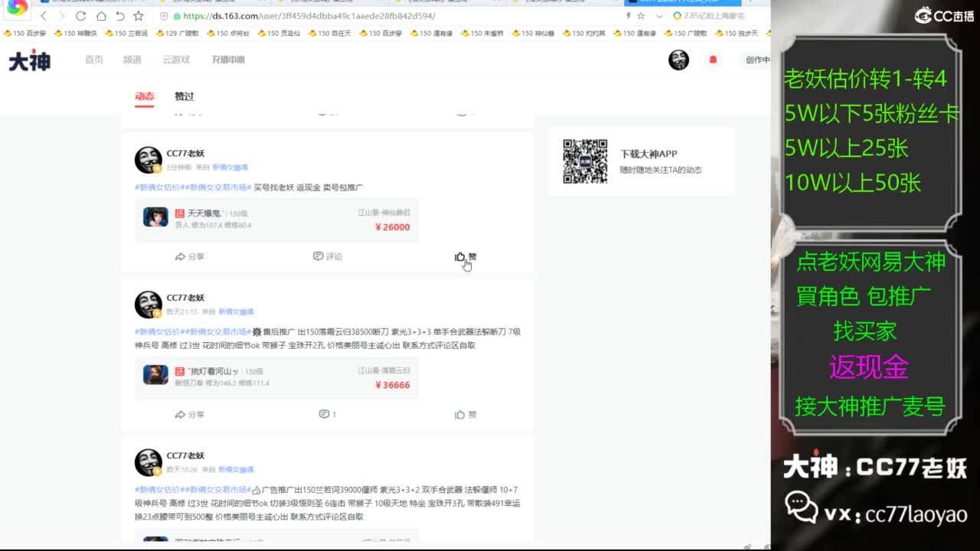
Task: Open the 云游戏 menu item
Action: [176, 60]
